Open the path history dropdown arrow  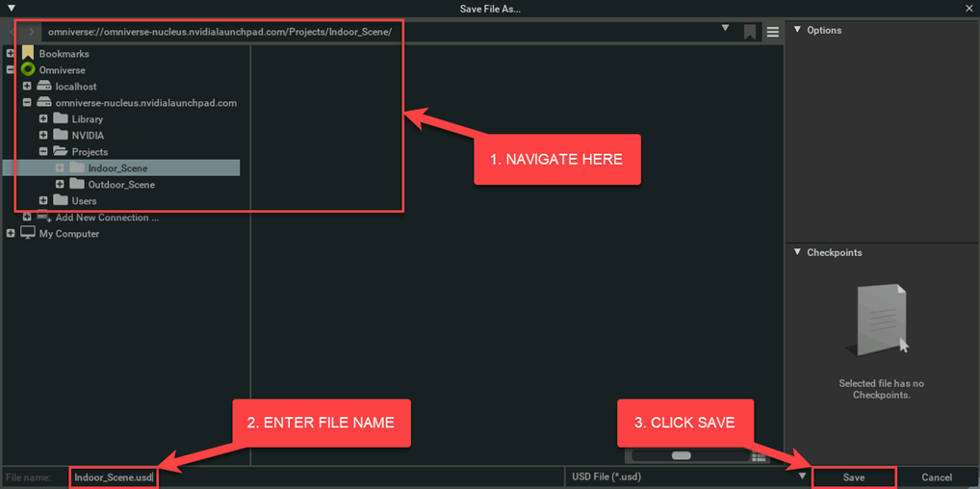click(725, 29)
